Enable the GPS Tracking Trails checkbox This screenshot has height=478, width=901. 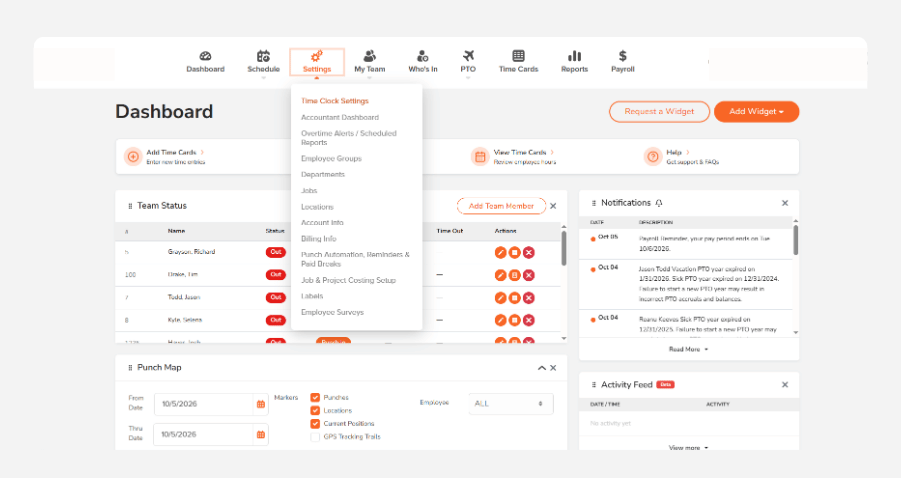(x=315, y=437)
